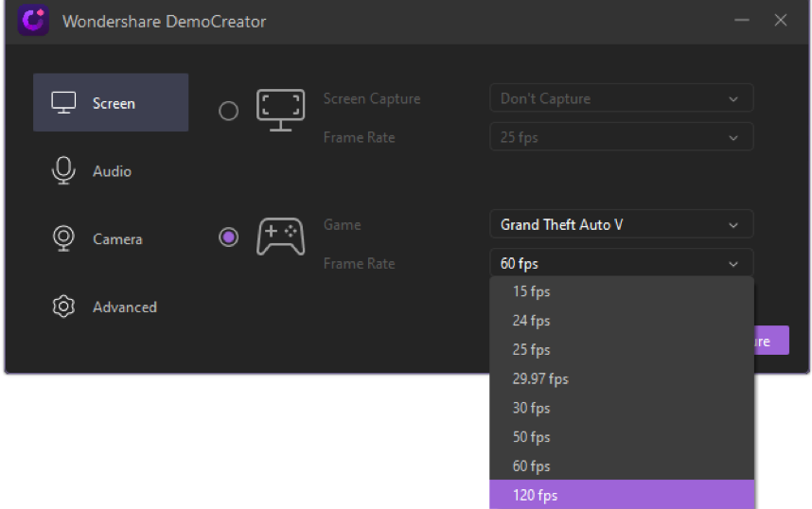Click the gear icon beside Advanced
This screenshot has height=509, width=812.
point(63,307)
